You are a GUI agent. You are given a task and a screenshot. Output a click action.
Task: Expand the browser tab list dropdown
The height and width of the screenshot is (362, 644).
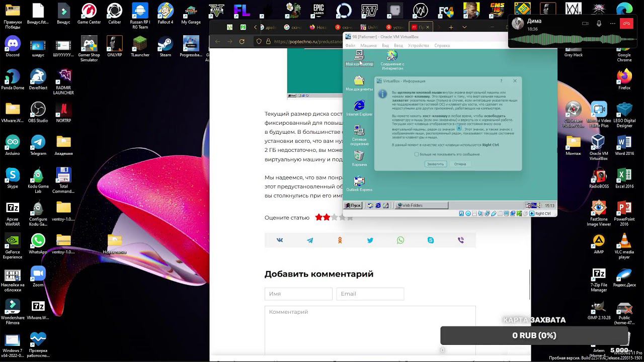click(x=464, y=27)
